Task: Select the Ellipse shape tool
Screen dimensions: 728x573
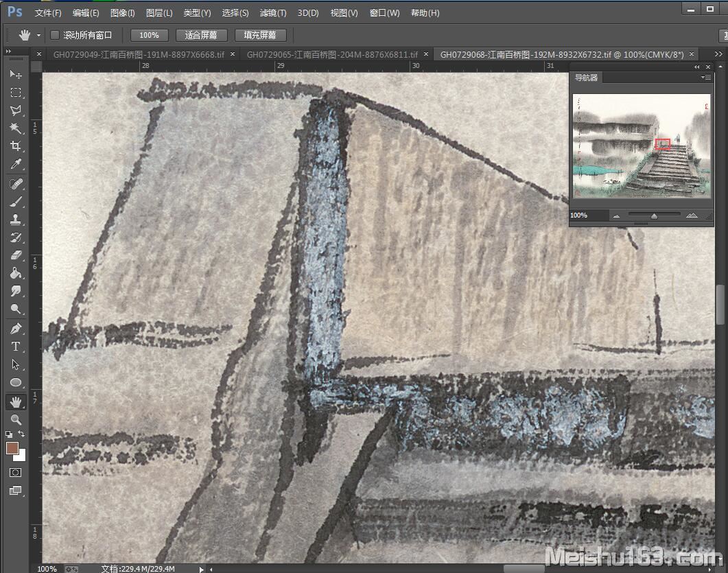Action: 16,383
